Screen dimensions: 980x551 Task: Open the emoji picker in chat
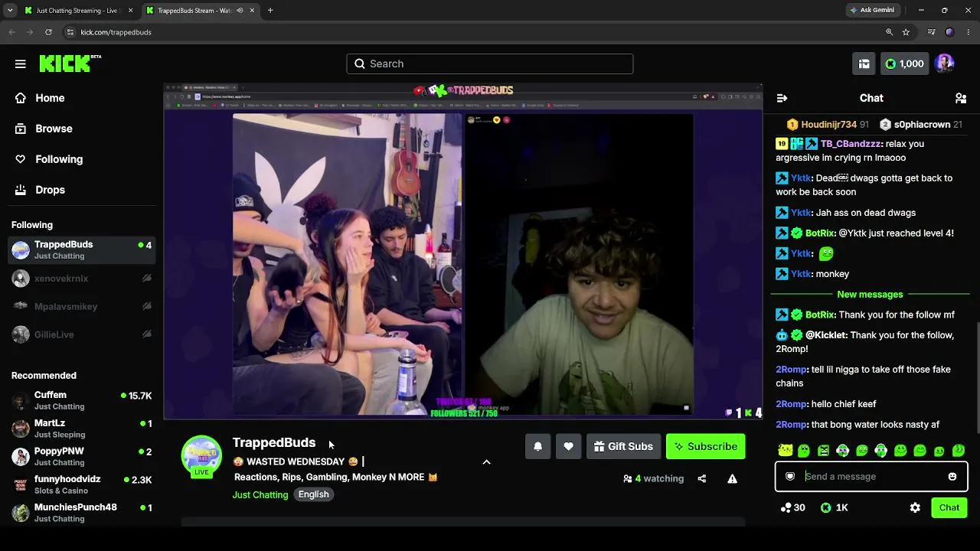(x=952, y=476)
